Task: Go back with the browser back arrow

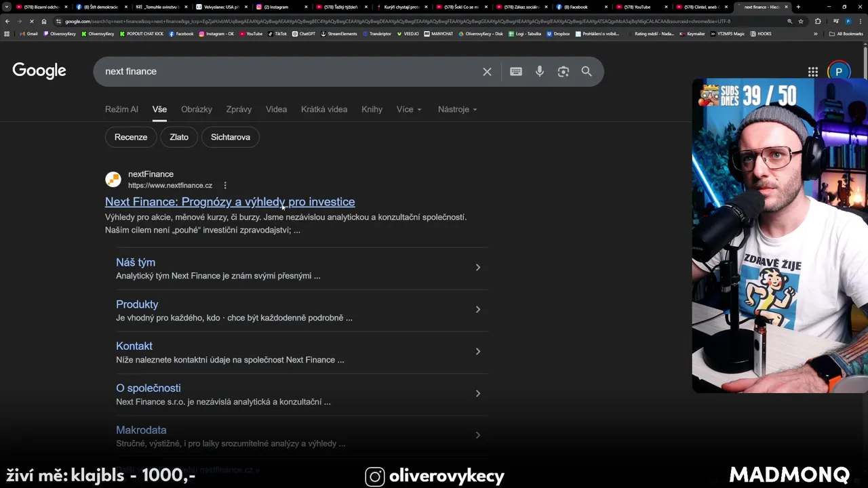Action: (7, 21)
